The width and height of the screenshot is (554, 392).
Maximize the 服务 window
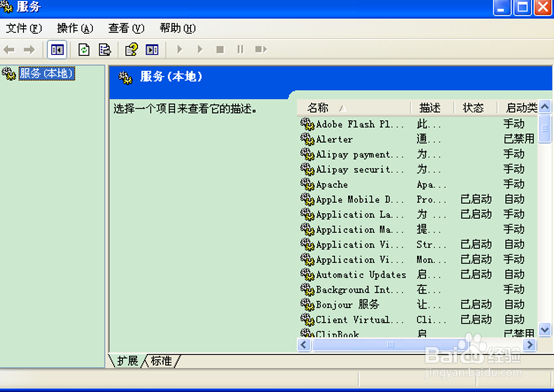[x=523, y=7]
